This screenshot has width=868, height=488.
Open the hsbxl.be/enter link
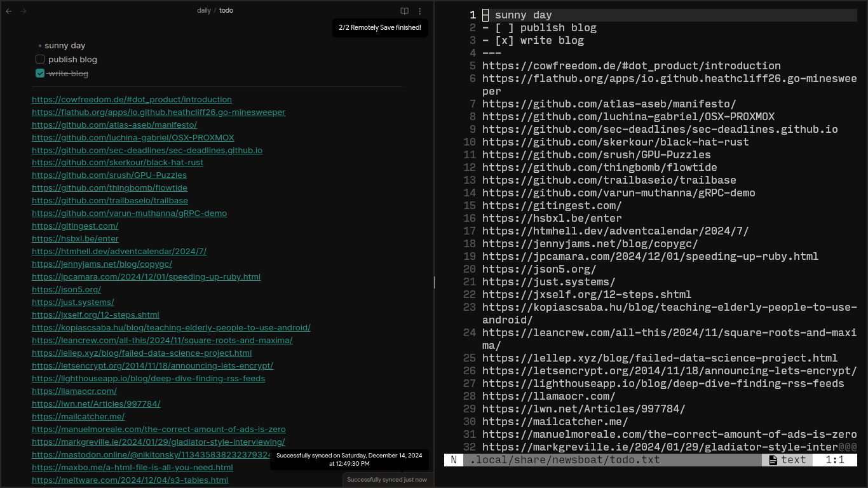tap(75, 238)
